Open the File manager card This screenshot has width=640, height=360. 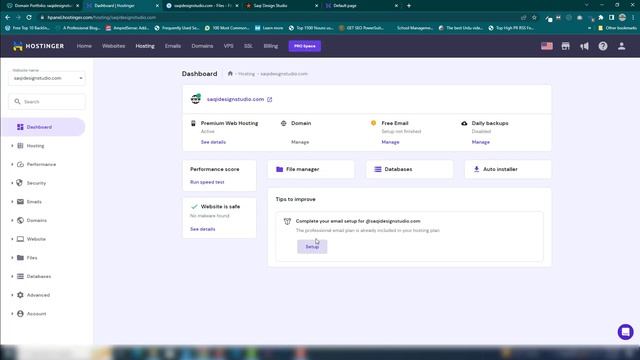(x=311, y=169)
